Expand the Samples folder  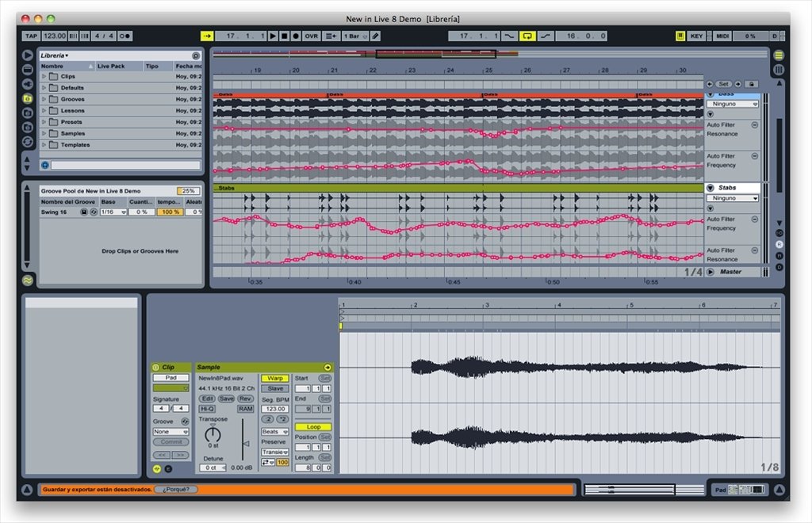click(x=44, y=133)
